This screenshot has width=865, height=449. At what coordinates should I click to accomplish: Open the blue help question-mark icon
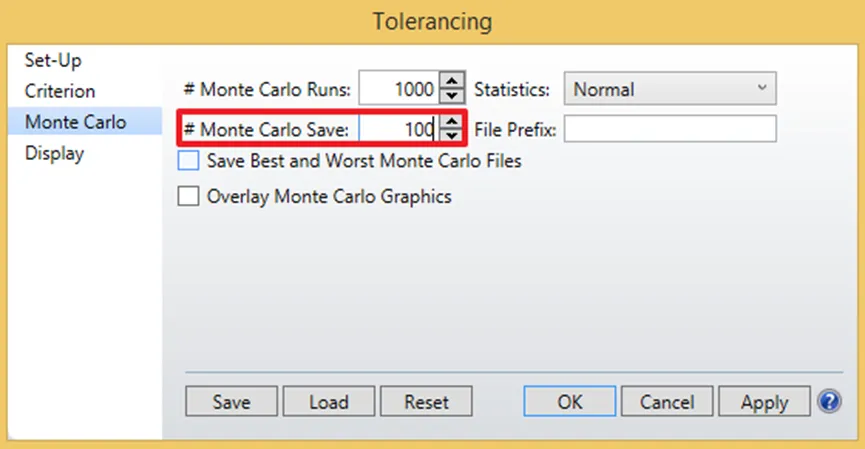coord(829,401)
